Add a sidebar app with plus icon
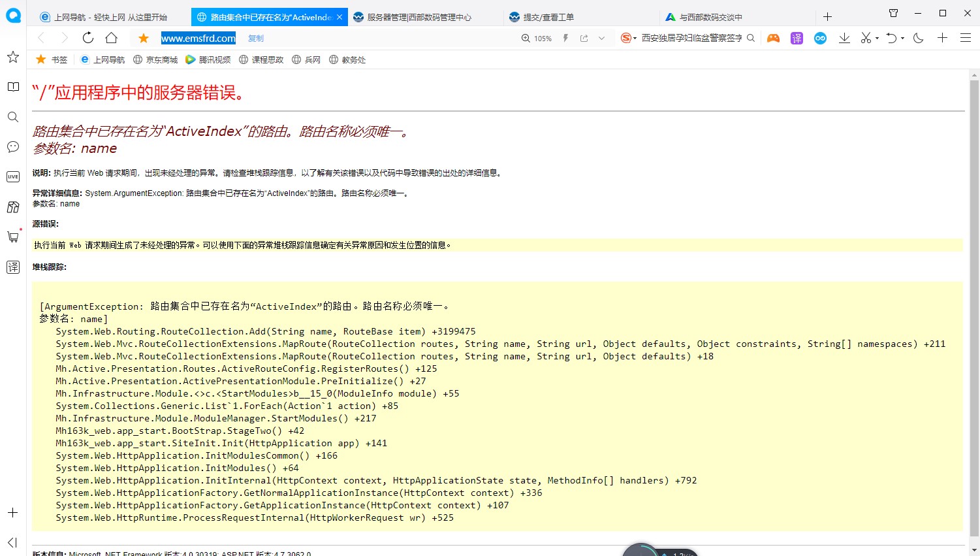 tap(13, 513)
